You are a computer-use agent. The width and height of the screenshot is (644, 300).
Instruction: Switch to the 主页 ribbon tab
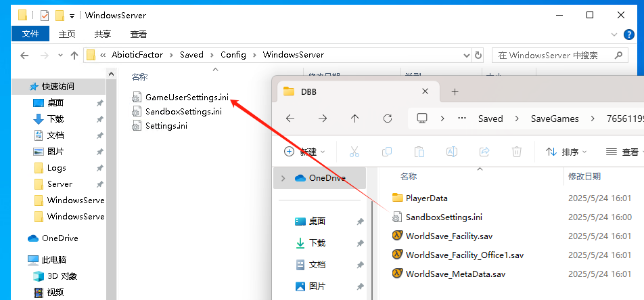[67, 34]
